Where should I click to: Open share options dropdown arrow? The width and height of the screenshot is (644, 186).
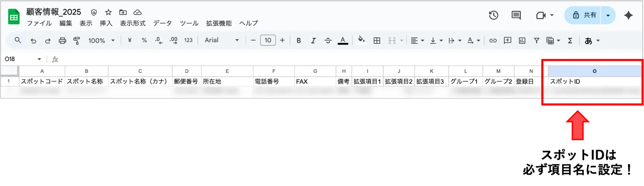point(607,15)
